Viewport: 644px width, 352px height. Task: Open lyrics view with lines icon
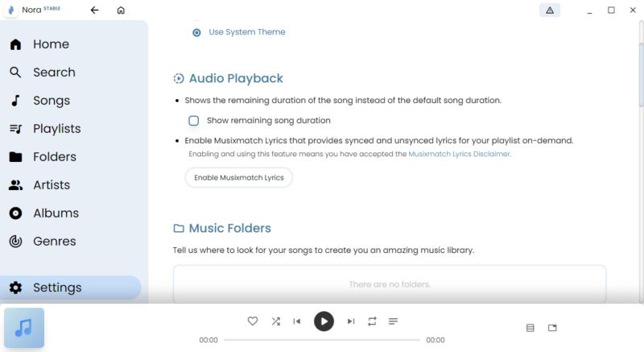coord(393,321)
